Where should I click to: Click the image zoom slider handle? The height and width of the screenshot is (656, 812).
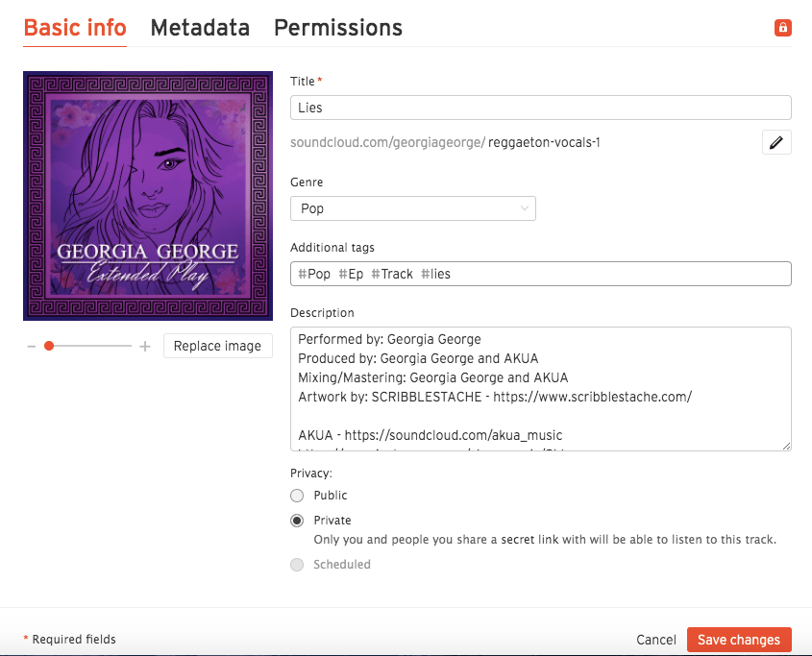tap(49, 346)
